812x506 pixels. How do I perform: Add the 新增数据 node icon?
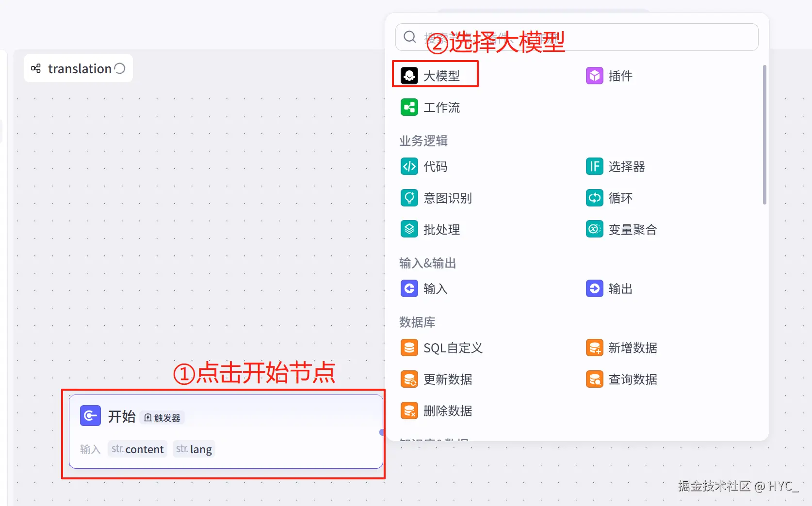click(595, 348)
